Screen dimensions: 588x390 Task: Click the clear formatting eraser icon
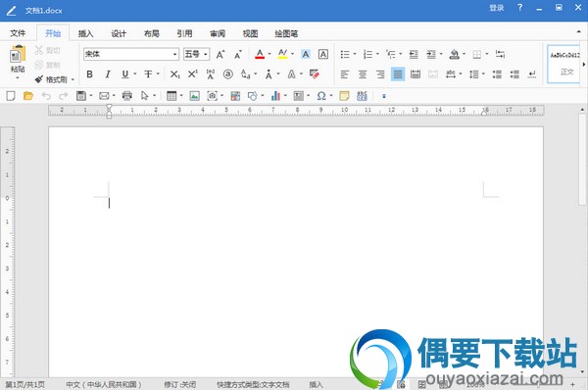coord(315,74)
